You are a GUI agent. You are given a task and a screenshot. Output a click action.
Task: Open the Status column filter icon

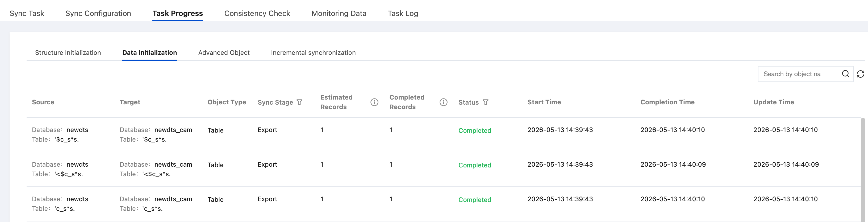(x=485, y=102)
